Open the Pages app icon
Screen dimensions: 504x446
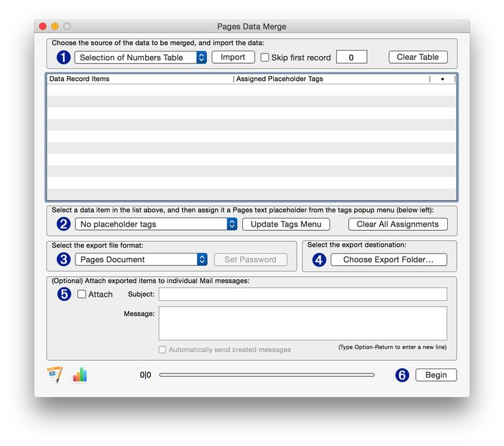click(x=55, y=375)
